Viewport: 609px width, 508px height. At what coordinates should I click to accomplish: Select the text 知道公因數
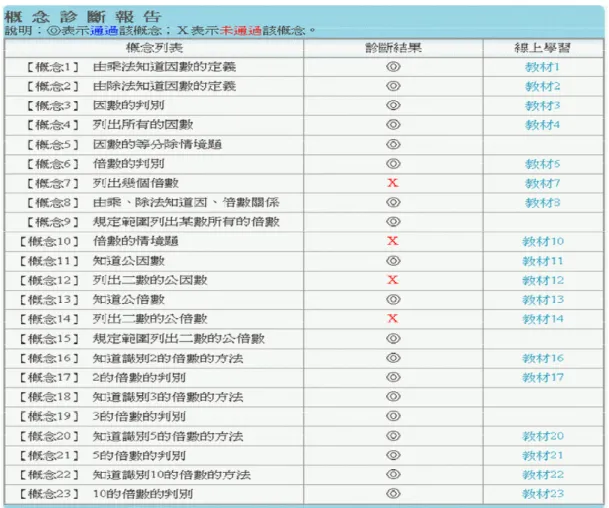129,261
